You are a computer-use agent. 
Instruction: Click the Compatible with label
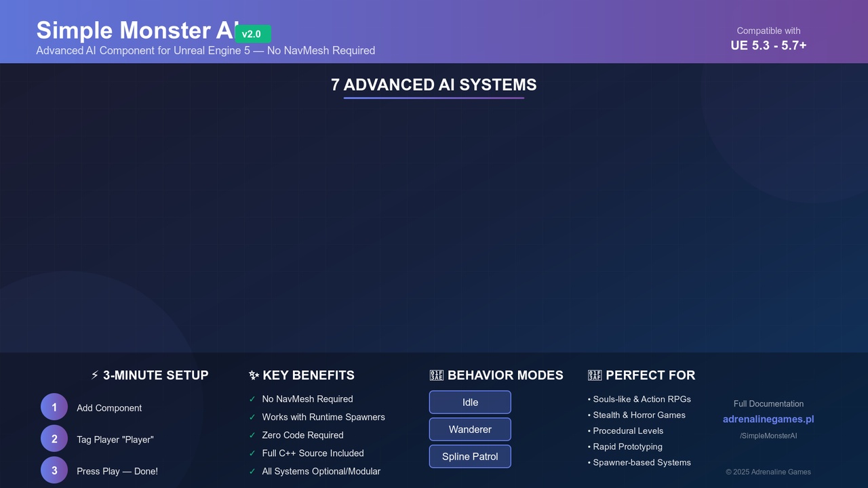(768, 30)
